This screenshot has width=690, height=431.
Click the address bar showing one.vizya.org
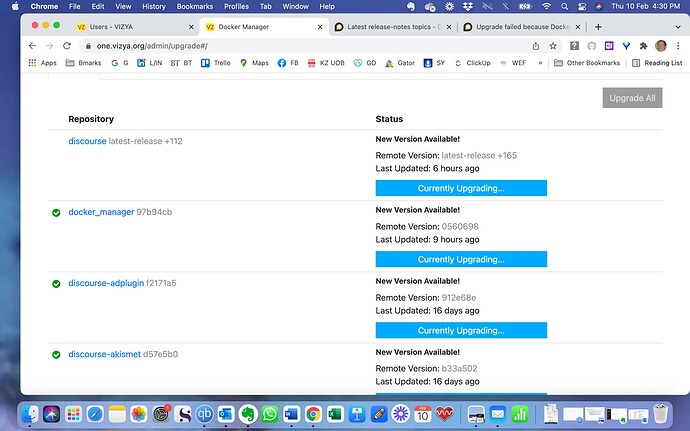(308, 46)
